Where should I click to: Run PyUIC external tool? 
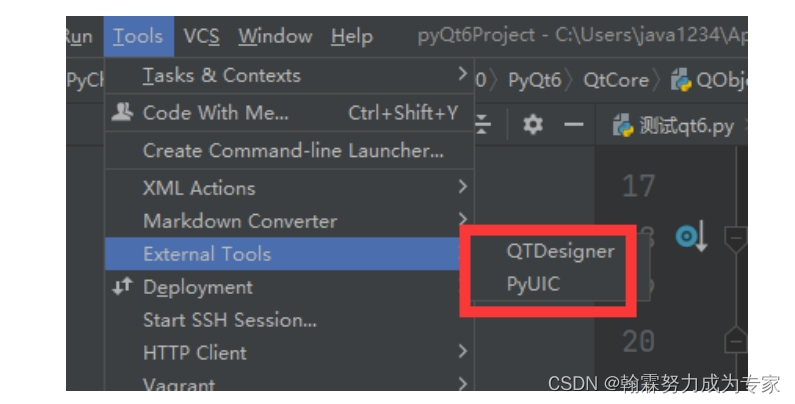(533, 284)
